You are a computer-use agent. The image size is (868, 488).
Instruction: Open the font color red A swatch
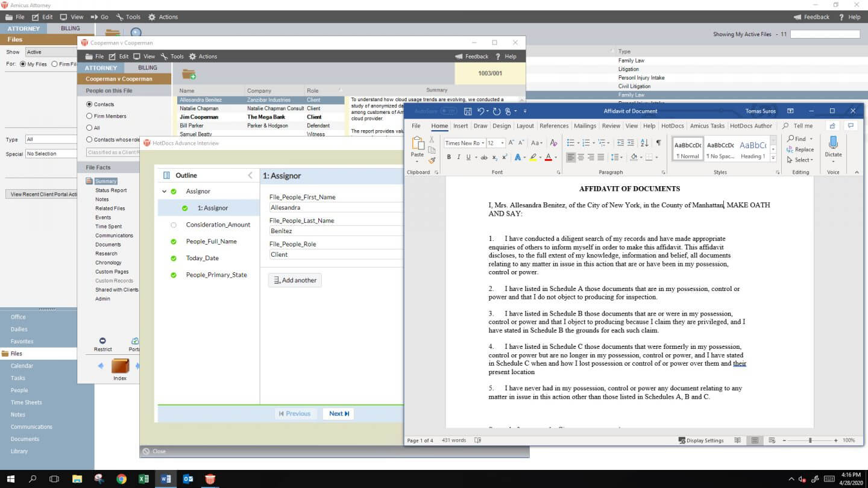[x=549, y=157]
